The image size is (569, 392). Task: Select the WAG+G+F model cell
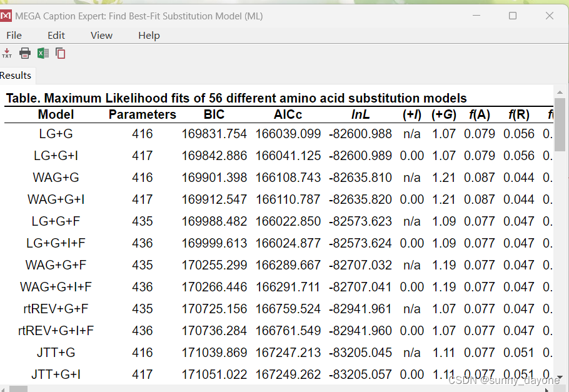coord(56,265)
